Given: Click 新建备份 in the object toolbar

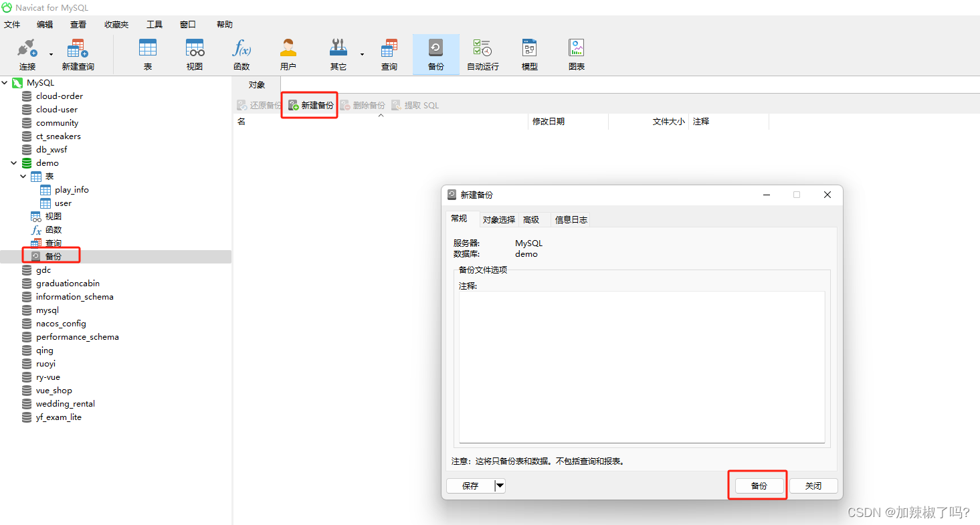Looking at the screenshot, I should [310, 105].
